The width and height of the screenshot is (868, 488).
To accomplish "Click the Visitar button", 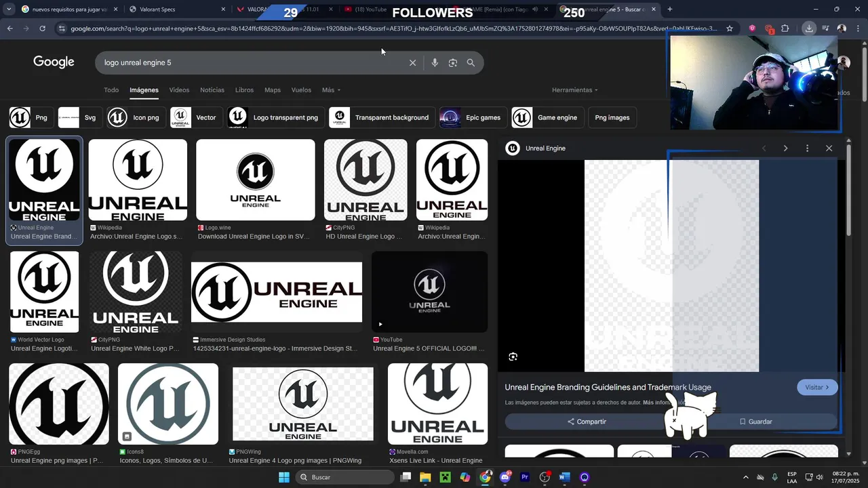I will (x=817, y=387).
